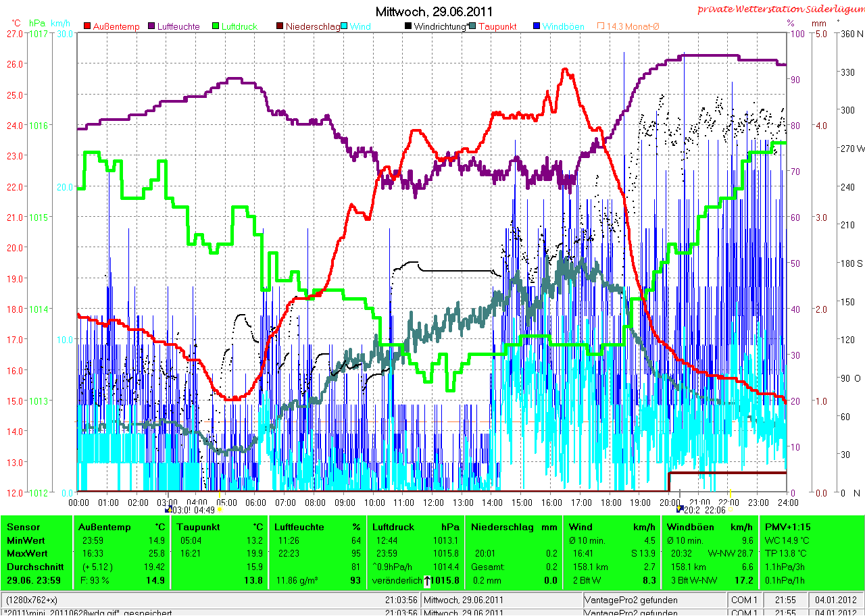Click the orange 14.3 Monat-Ø legend box
The image size is (865, 616).
pos(601,26)
